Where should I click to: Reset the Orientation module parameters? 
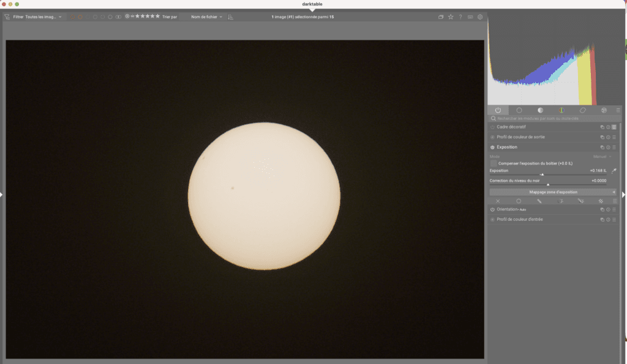click(x=608, y=209)
